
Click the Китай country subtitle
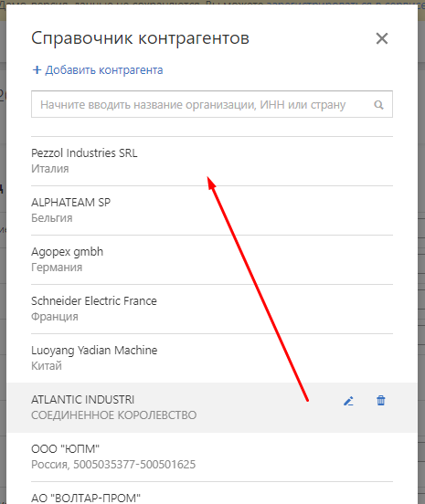tap(47, 366)
